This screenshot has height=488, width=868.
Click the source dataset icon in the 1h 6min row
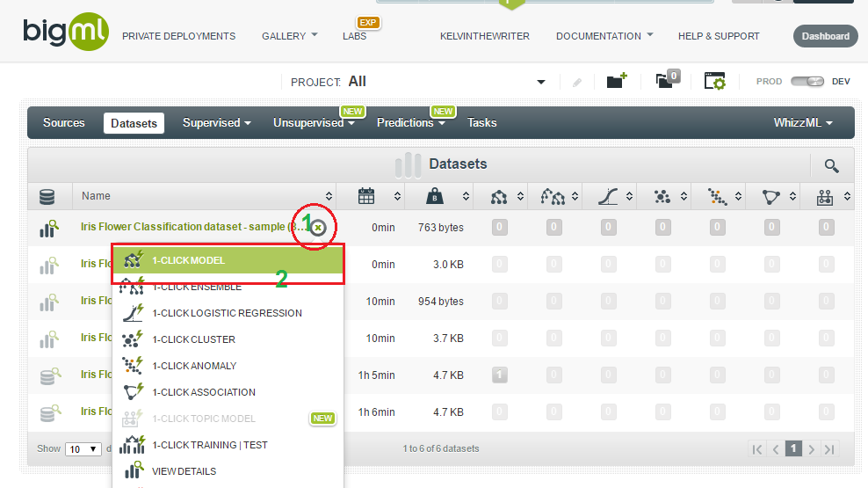click(x=50, y=413)
